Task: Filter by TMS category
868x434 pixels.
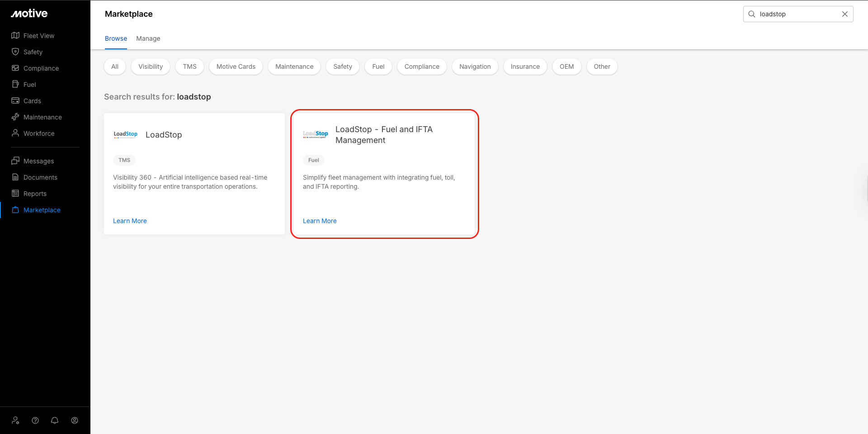Action: [x=189, y=67]
